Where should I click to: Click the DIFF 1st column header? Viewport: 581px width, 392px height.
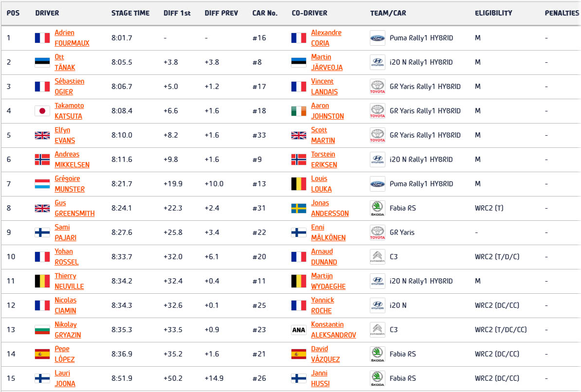pos(177,13)
